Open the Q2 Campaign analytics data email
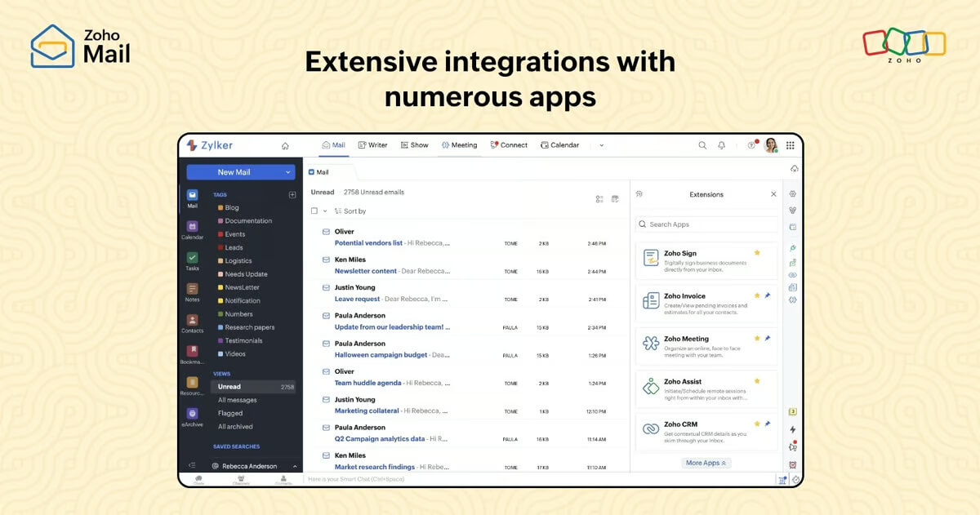This screenshot has width=980, height=515. [x=465, y=433]
